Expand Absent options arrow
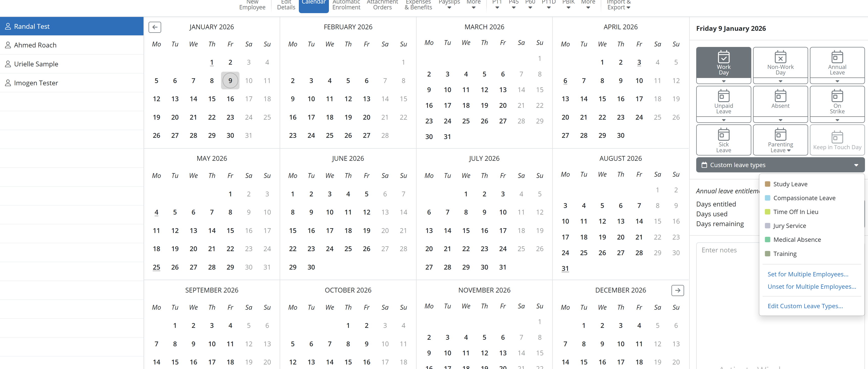This screenshot has height=369, width=868. pyautogui.click(x=780, y=120)
